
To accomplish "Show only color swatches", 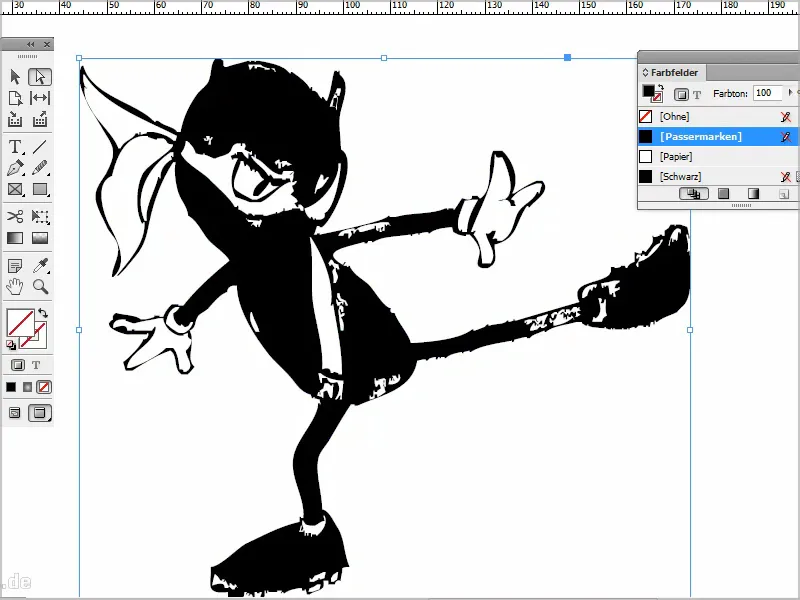I will pyautogui.click(x=723, y=193).
